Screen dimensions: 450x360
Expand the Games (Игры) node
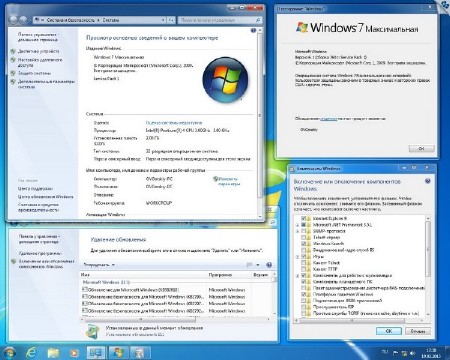pyautogui.click(x=297, y=257)
